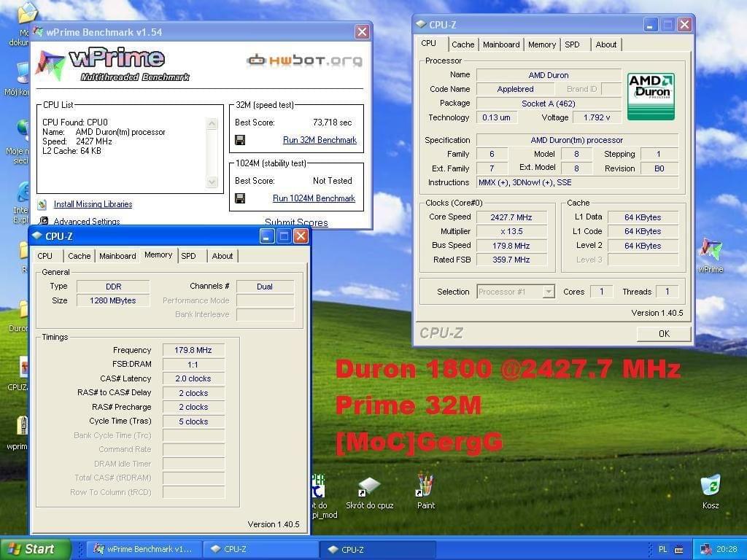Minimize the CPU-Z Memory window
This screenshot has width=747, height=560.
[x=267, y=236]
